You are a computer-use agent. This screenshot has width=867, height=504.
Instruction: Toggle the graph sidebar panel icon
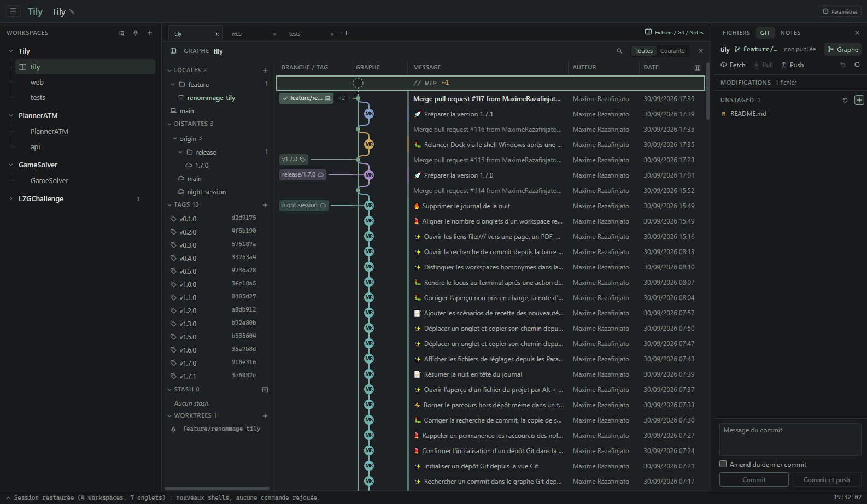[x=173, y=51]
